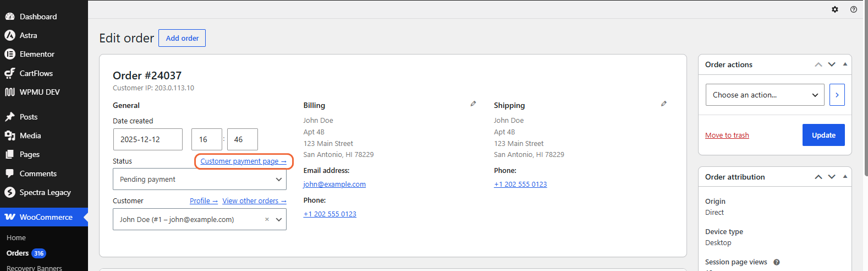Click the Order #24037 heading

pos(147,75)
